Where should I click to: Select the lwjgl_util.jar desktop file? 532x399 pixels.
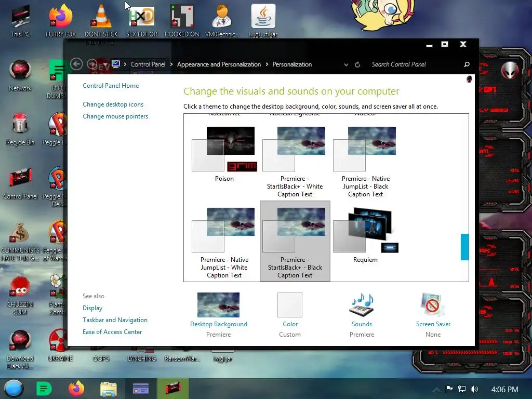pyautogui.click(x=263, y=21)
